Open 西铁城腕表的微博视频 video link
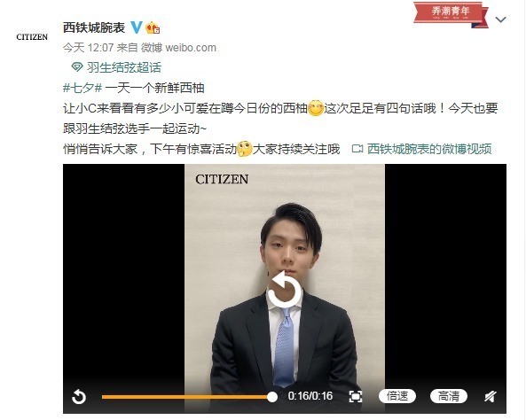 click(x=429, y=149)
